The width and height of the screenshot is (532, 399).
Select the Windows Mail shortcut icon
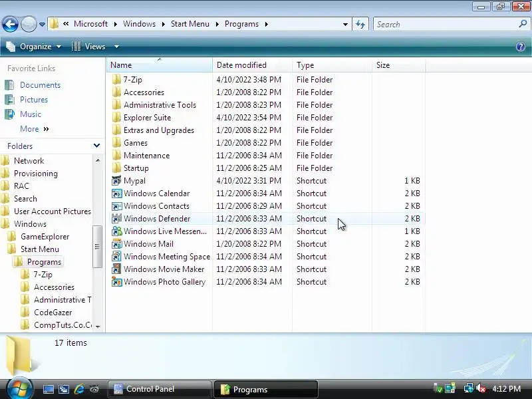[x=116, y=244]
